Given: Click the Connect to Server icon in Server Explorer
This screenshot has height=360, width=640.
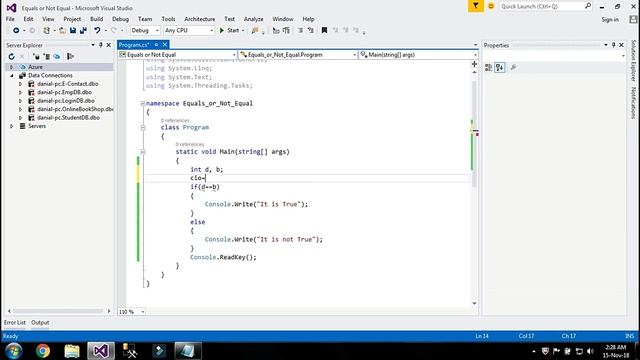Looking at the screenshot, I should (47, 57).
